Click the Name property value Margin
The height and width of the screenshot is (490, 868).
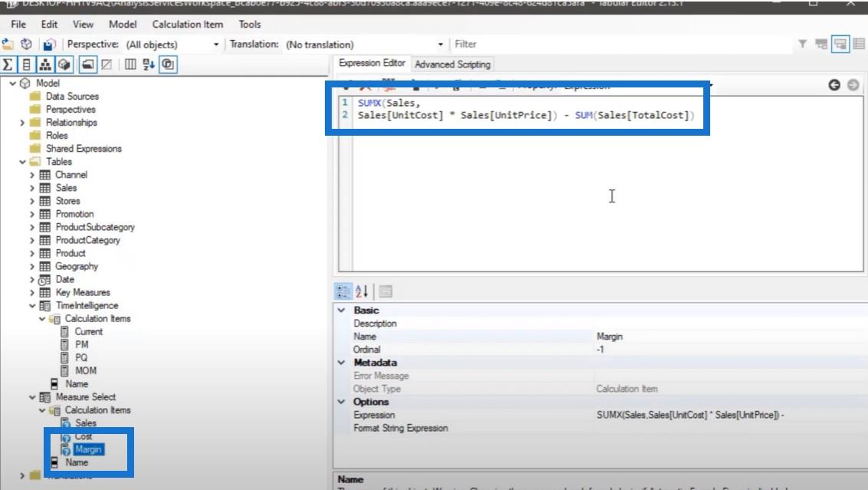coord(610,337)
